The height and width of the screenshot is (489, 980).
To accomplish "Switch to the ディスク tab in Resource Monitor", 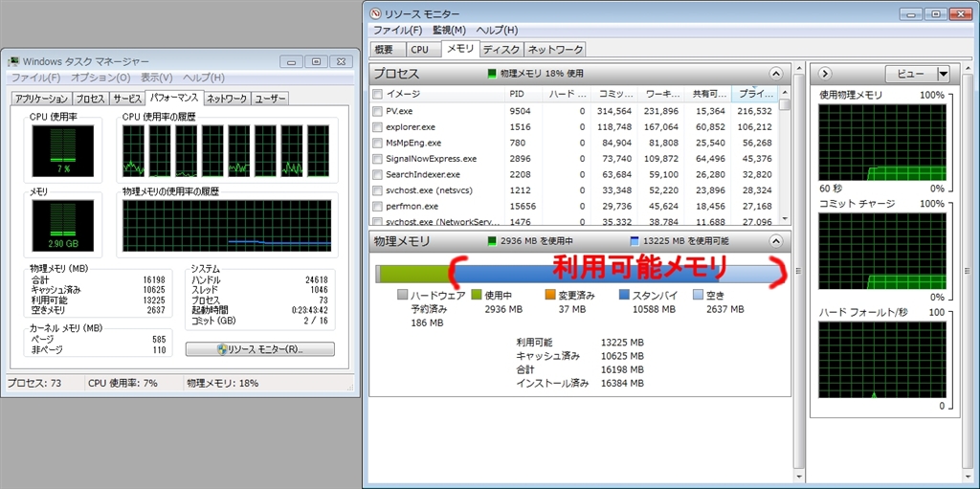I will [x=501, y=49].
